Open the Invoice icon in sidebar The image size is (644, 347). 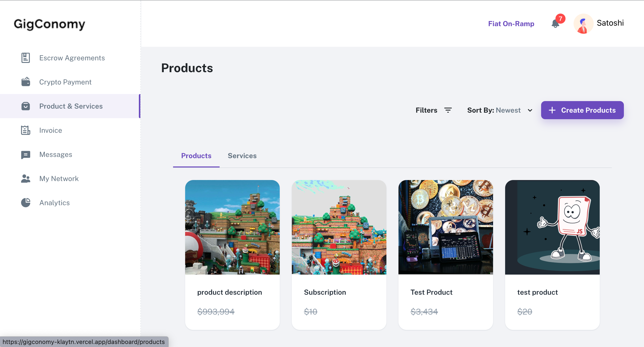pos(25,130)
